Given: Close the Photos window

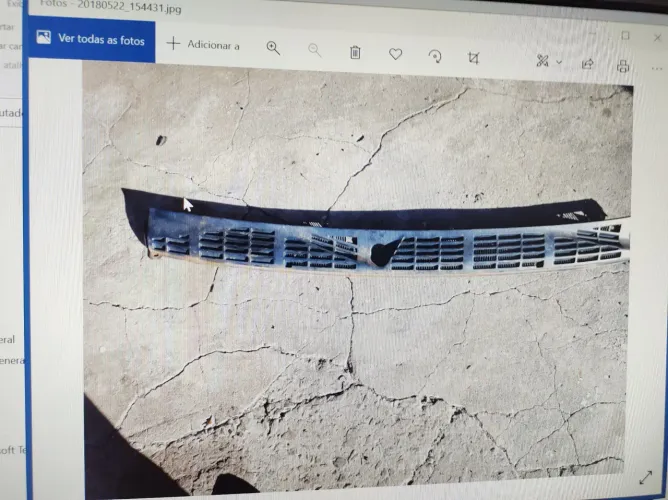Looking at the screenshot, I should 657,38.
